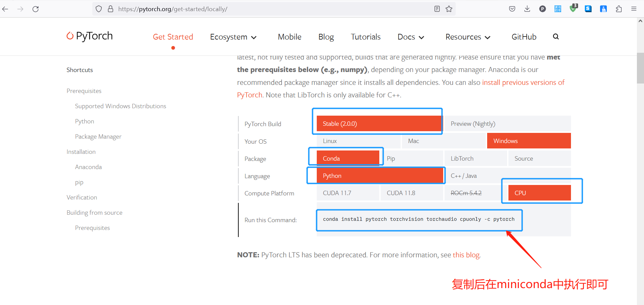Select C++ / Java language option

508,175
